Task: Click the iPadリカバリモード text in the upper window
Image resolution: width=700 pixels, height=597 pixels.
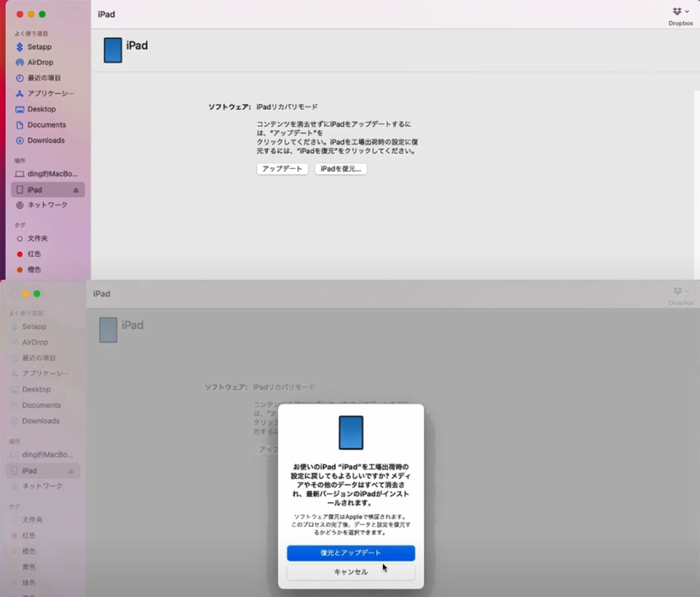Action: click(287, 107)
